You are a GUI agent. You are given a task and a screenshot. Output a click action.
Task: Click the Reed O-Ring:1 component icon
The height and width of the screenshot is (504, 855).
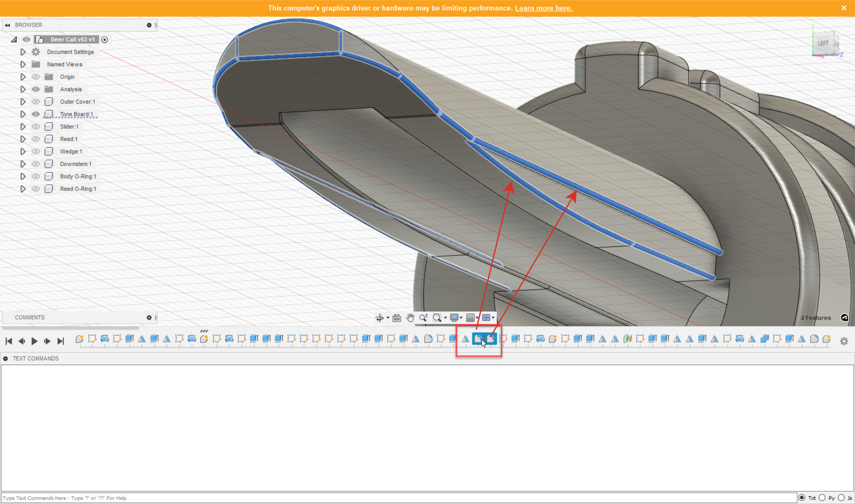click(49, 189)
